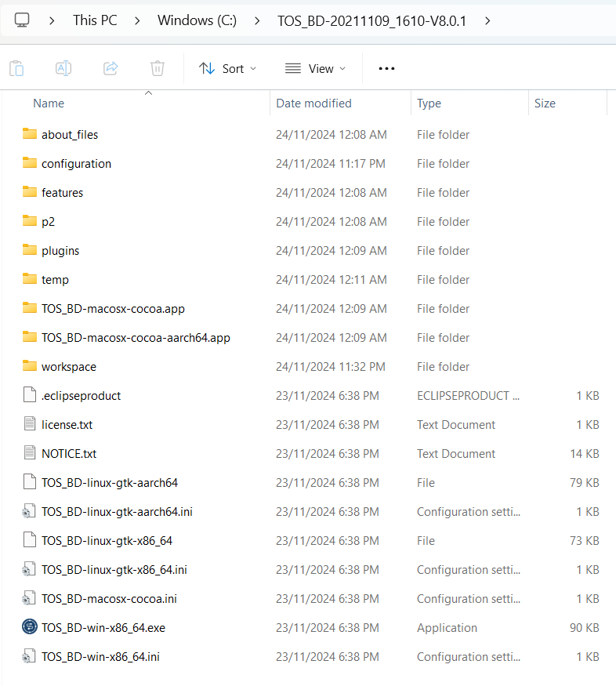
Task: Click the TOS_BD-macosx-cocoa-aarch64.app name
Action: pyautogui.click(x=136, y=338)
